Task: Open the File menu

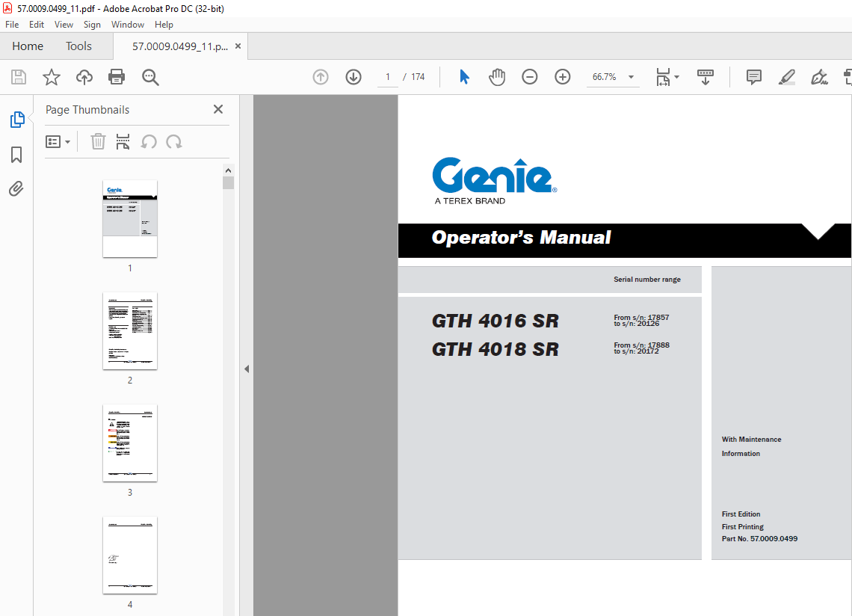Action: click(x=12, y=25)
